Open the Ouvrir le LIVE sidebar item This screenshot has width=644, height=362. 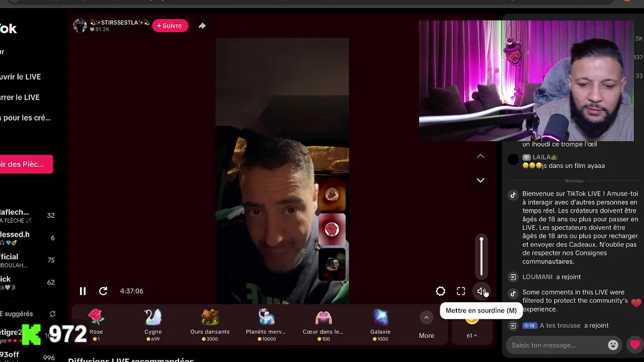tap(21, 77)
